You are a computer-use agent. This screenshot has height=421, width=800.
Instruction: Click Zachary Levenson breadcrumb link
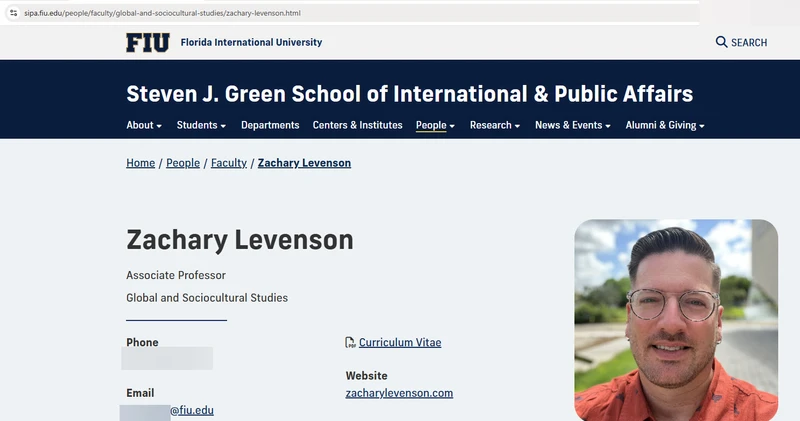304,163
